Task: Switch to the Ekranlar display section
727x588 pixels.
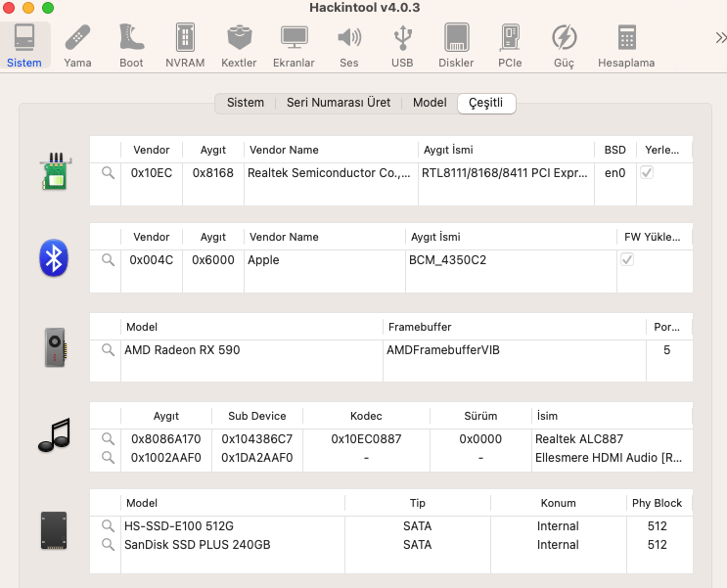Action: (294, 46)
